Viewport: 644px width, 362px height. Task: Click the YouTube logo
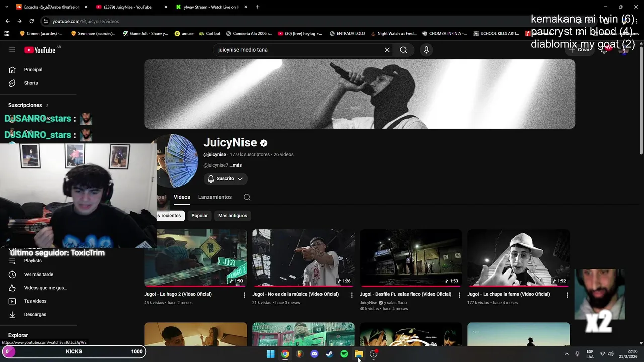40,50
